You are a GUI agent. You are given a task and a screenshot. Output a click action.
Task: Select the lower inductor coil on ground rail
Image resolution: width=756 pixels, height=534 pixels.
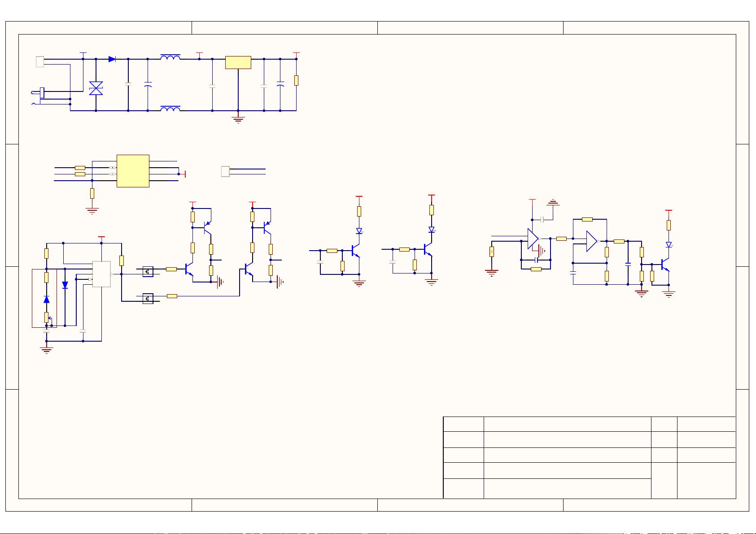pyautogui.click(x=170, y=109)
